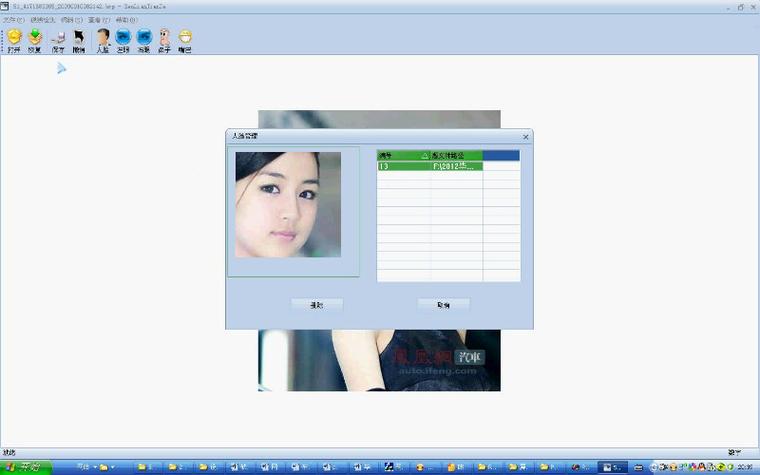Click the face preview thumbnail in dialog
Viewport: 760px width, 475px height.
(288, 205)
